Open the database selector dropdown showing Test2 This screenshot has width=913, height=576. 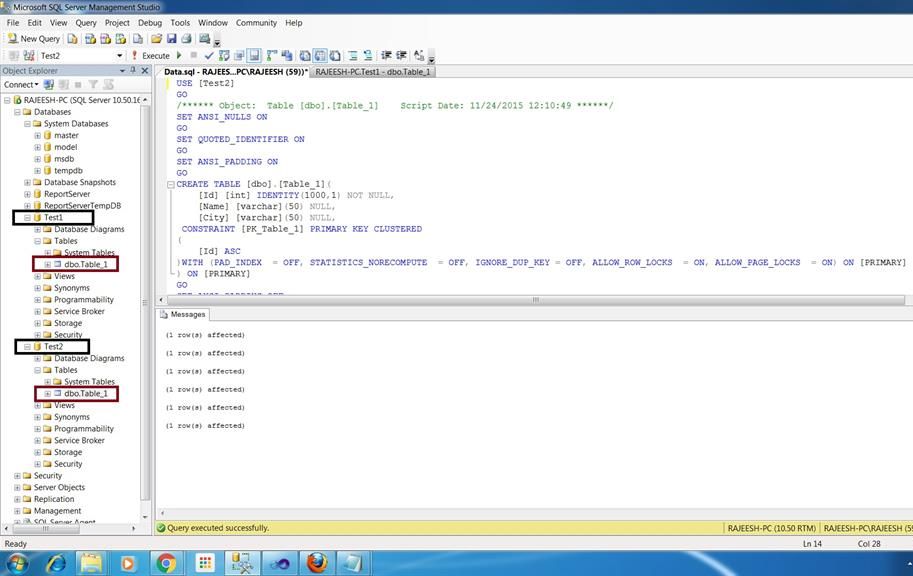tap(120, 56)
